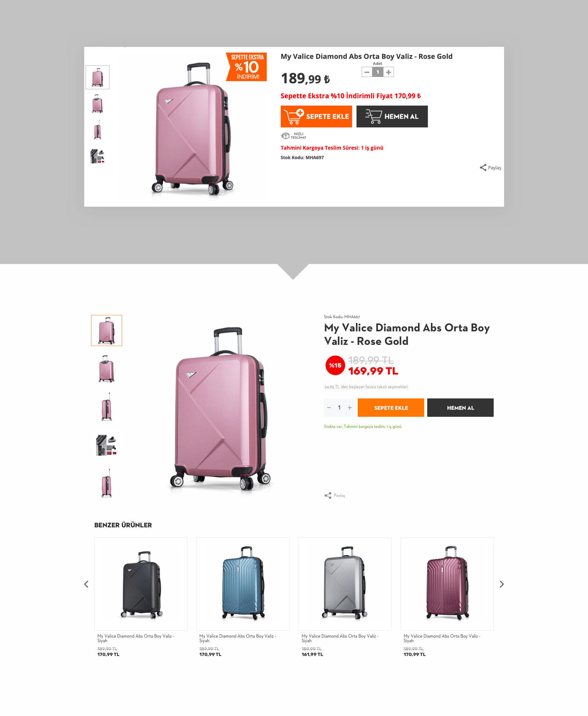Increase quantity with plus in top Adet stepper
This screenshot has width=588, height=716.
[x=389, y=72]
